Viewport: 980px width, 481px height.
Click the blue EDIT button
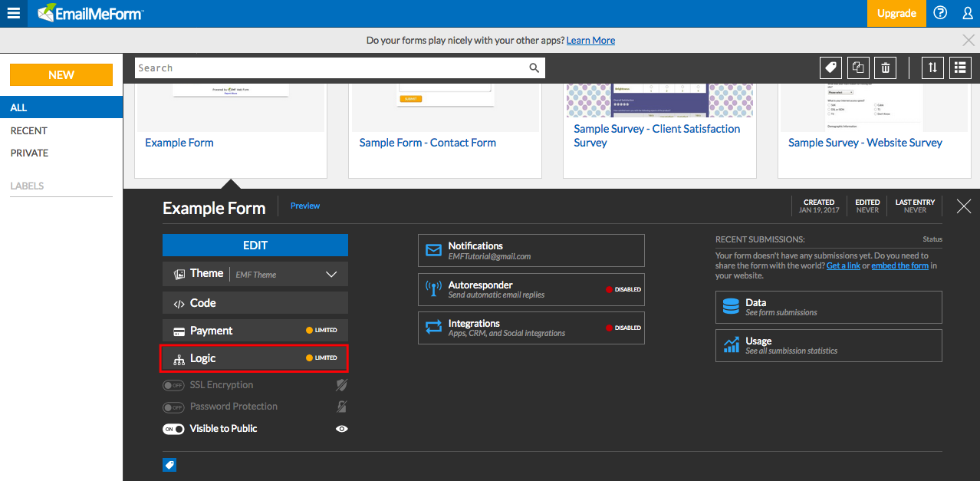(255, 245)
